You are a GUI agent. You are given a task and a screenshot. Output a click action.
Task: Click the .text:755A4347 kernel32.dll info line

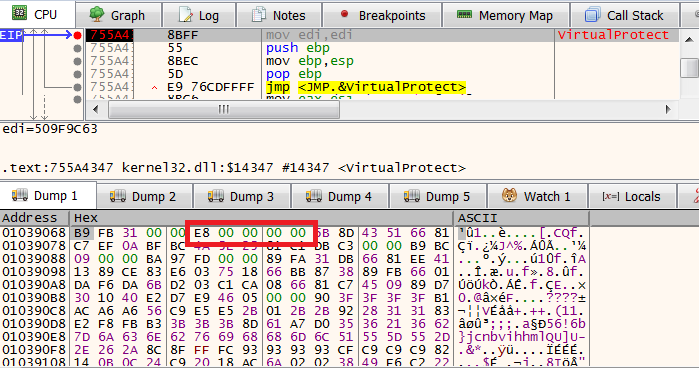click(x=234, y=168)
